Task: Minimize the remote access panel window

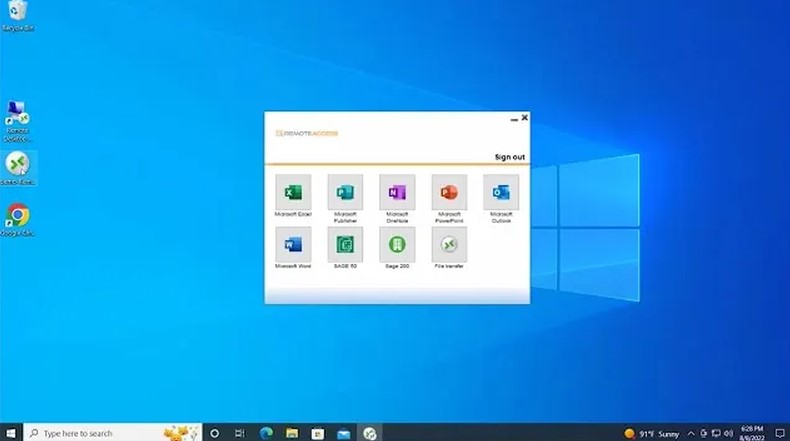Action: (514, 119)
